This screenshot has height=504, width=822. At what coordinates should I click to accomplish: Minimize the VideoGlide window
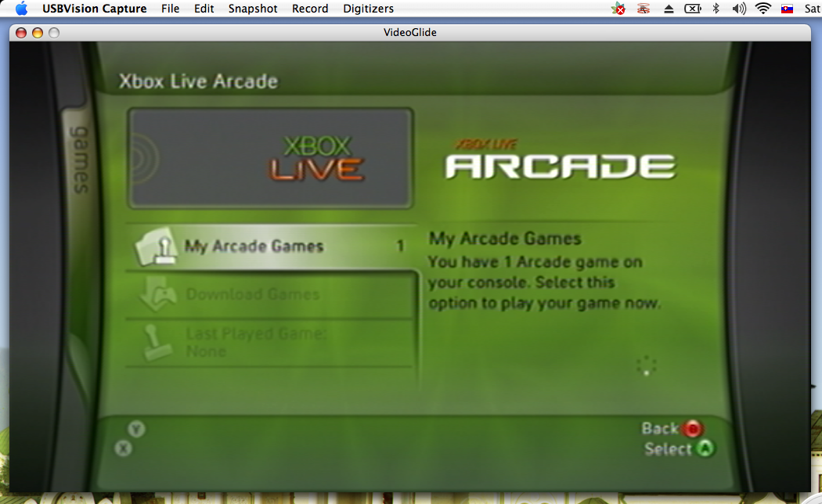(x=38, y=33)
